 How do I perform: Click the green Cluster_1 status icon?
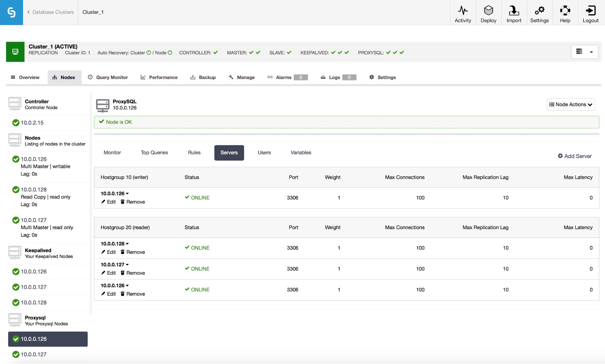pos(15,52)
